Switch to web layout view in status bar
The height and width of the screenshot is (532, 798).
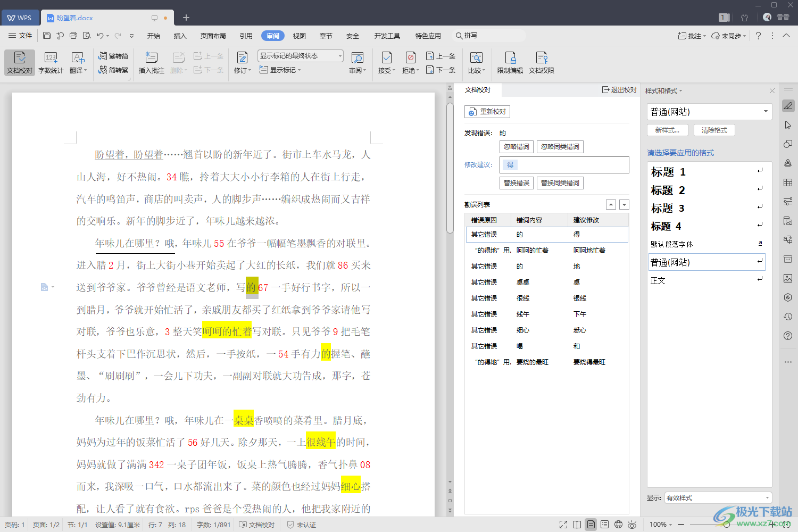(x=618, y=525)
